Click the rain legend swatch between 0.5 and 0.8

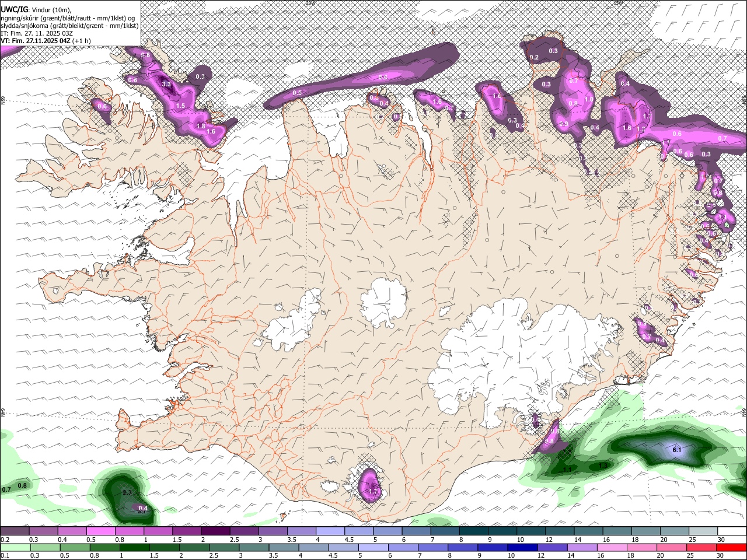tap(75, 547)
